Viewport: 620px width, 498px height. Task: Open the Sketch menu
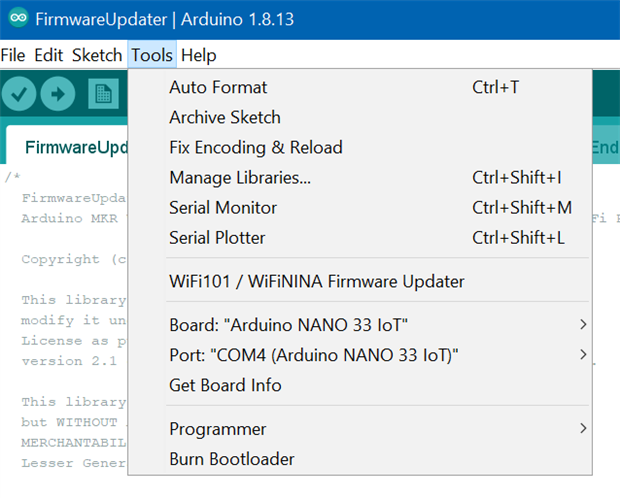click(x=96, y=55)
